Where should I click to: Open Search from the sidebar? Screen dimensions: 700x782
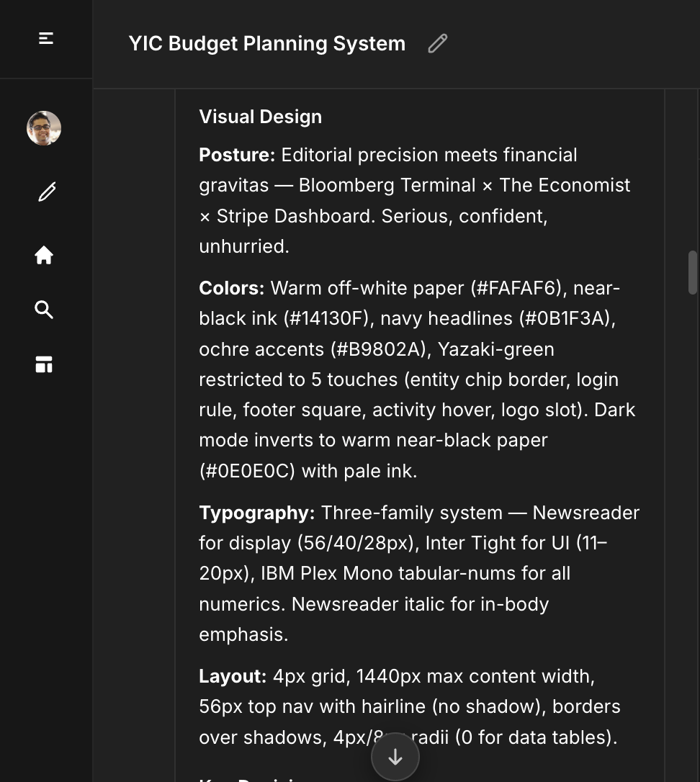point(44,310)
